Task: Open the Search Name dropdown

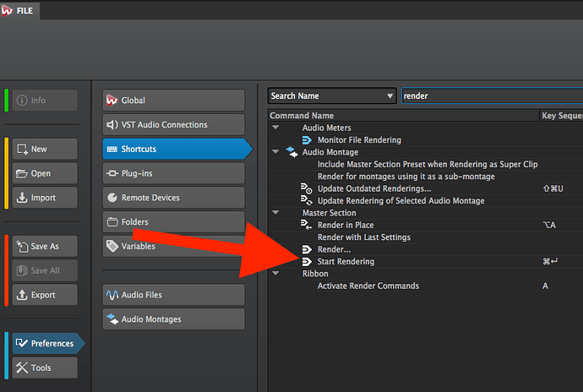Action: tap(332, 95)
